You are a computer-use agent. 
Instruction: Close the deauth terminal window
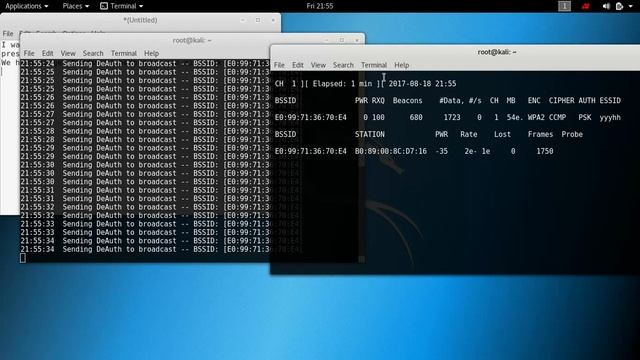coord(357,40)
